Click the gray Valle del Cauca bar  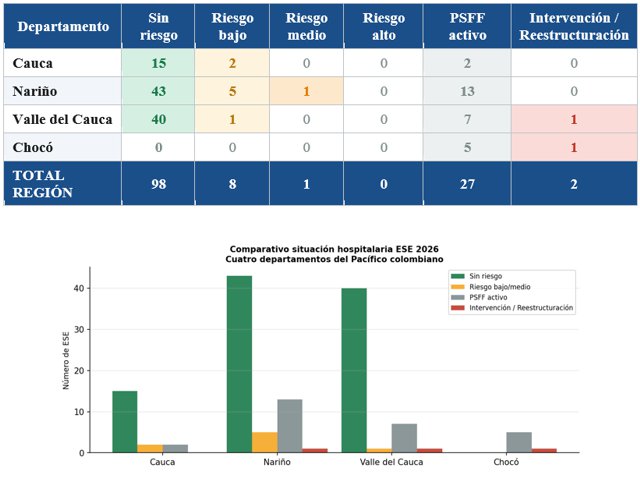point(404,438)
